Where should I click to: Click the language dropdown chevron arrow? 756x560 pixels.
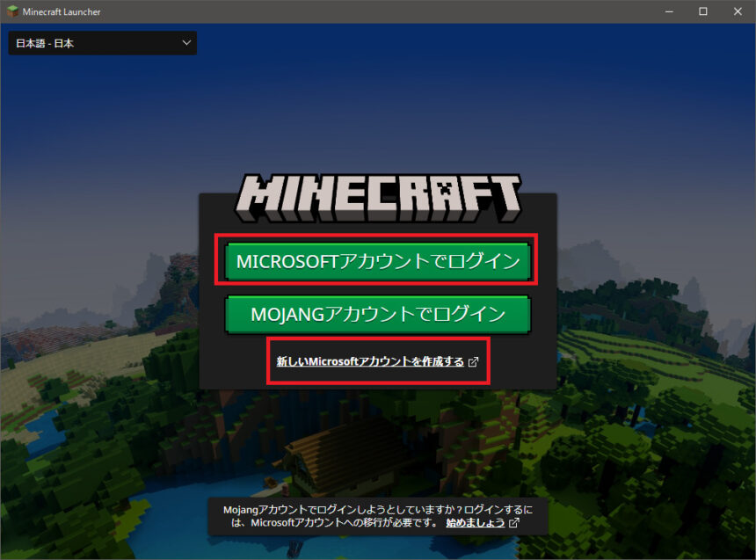pyautogui.click(x=186, y=43)
